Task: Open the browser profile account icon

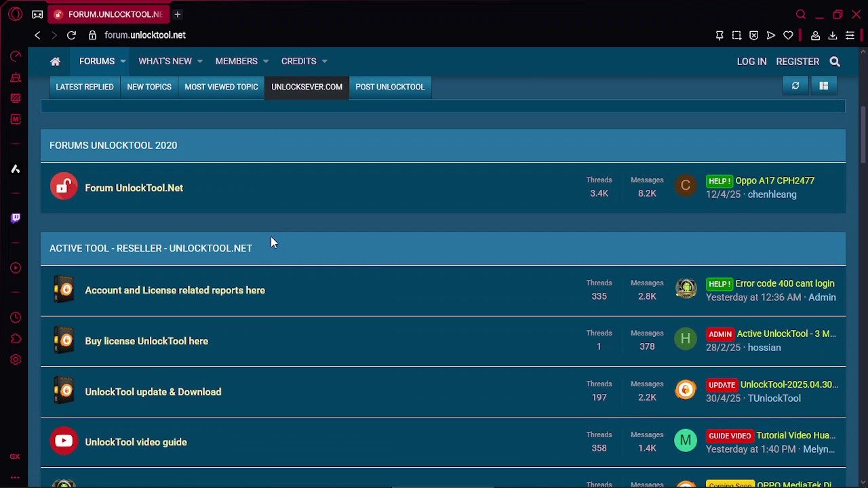Action: coord(816,35)
